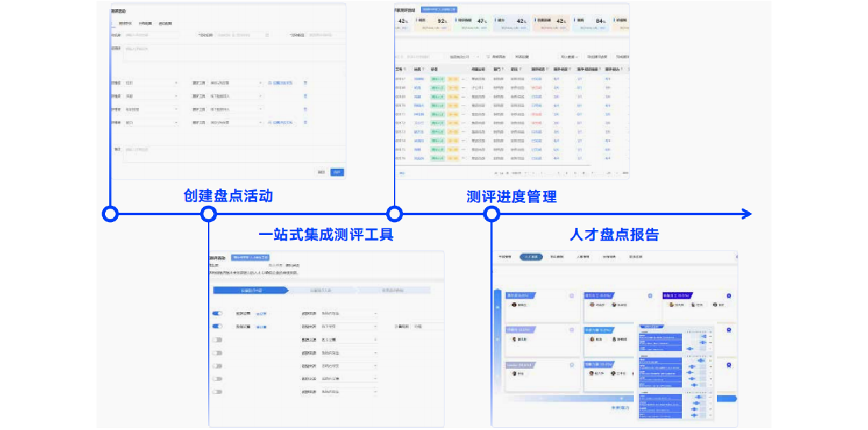Delete the second assessment tool row via trash icon

tap(305, 96)
